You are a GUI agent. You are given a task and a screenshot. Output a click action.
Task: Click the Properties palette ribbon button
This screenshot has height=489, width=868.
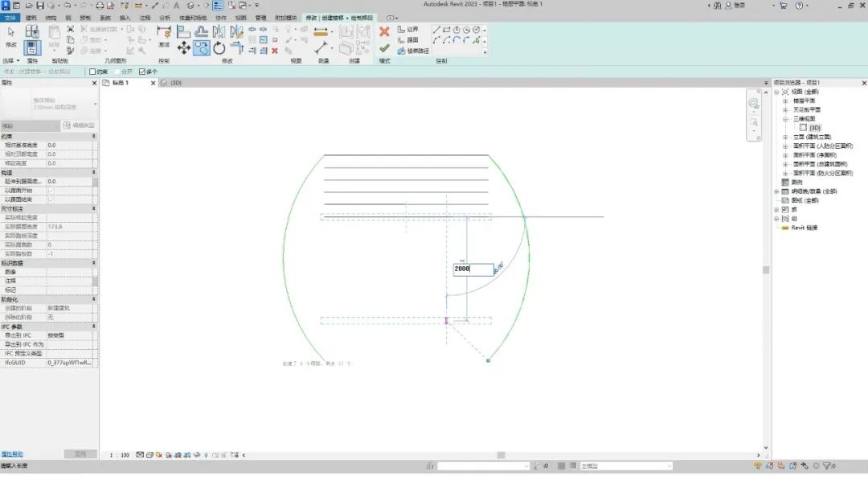[31, 48]
